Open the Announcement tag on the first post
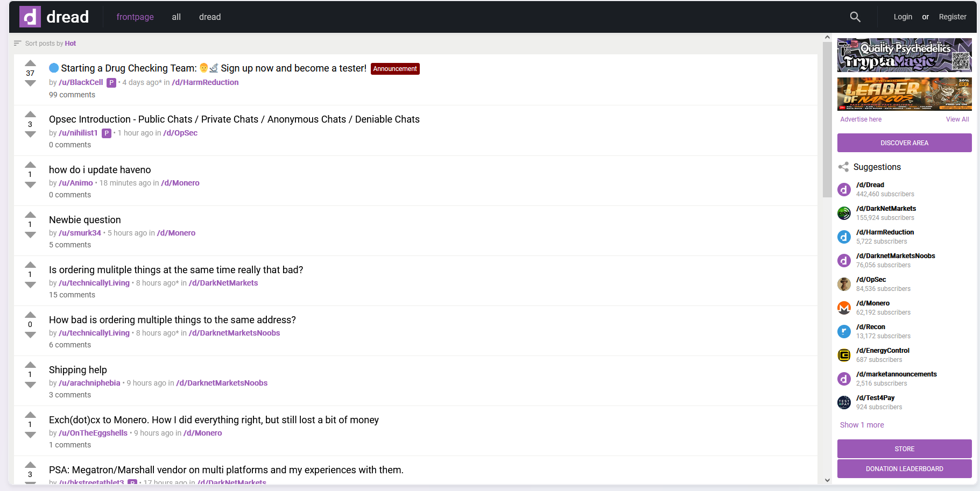980x491 pixels. point(395,69)
